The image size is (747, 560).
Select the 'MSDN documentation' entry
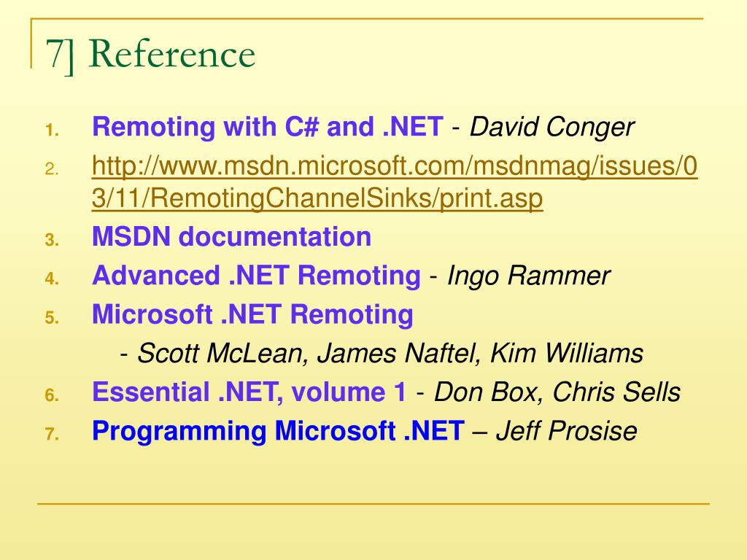coord(231,237)
